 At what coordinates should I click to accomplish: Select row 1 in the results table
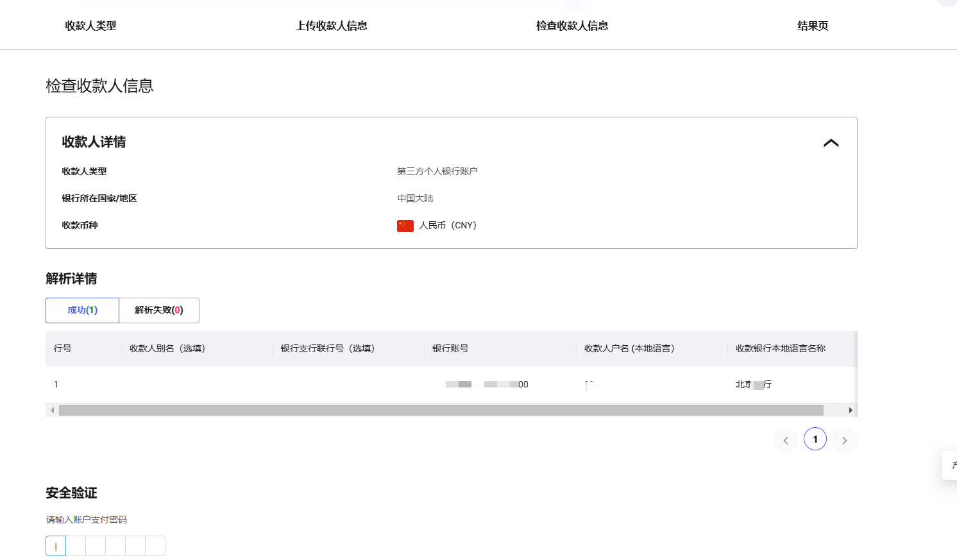pos(56,384)
